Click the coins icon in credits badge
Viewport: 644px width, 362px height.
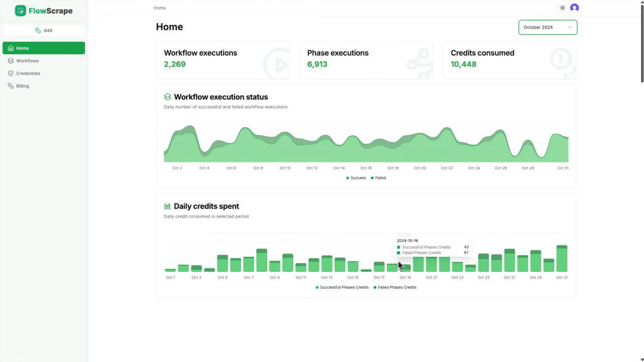[x=38, y=30]
